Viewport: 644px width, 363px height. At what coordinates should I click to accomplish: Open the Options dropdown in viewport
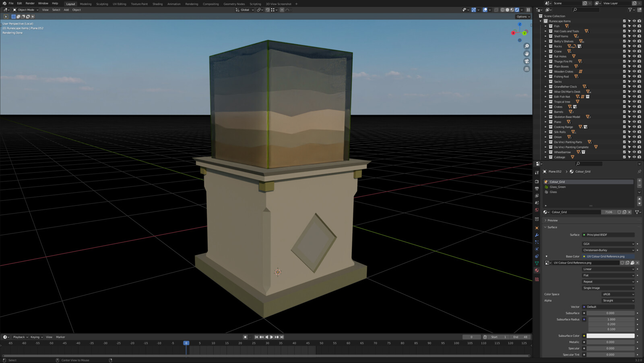[523, 17]
